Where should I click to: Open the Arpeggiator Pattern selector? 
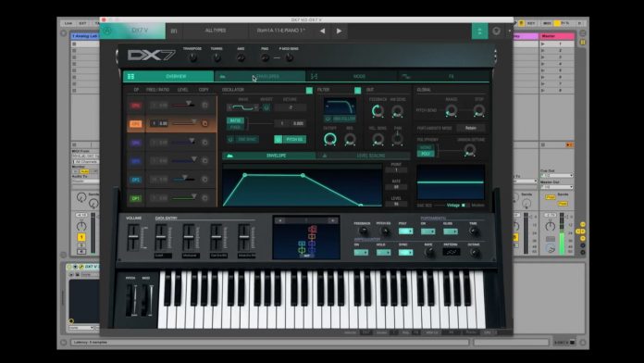[451, 252]
